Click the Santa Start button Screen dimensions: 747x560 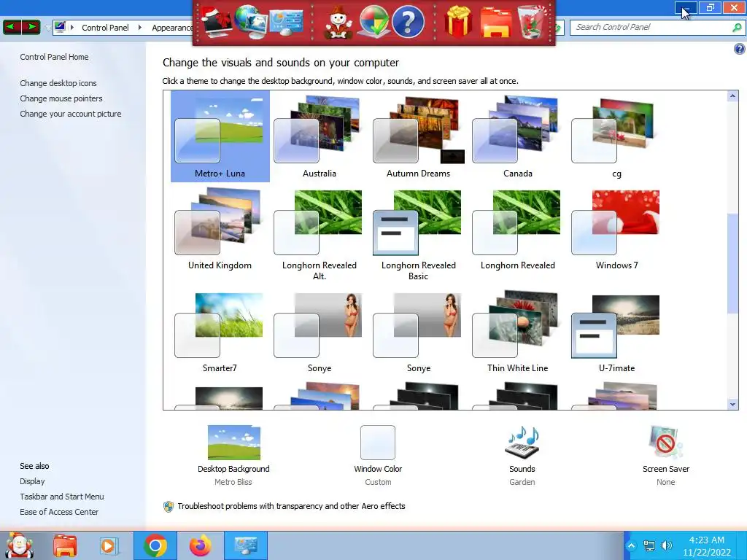(18, 545)
